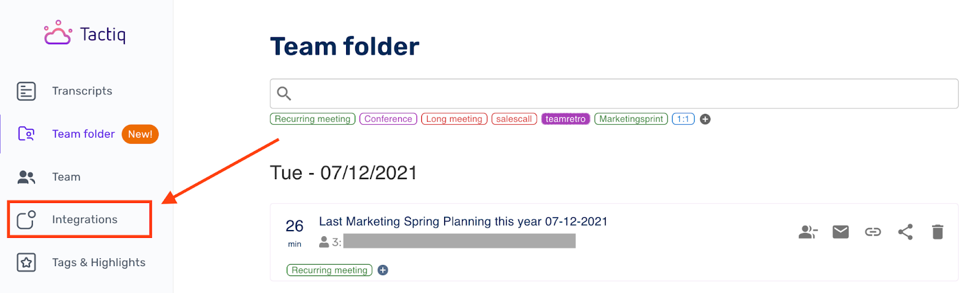
Task: Copy the meeting link icon
Action: [873, 232]
